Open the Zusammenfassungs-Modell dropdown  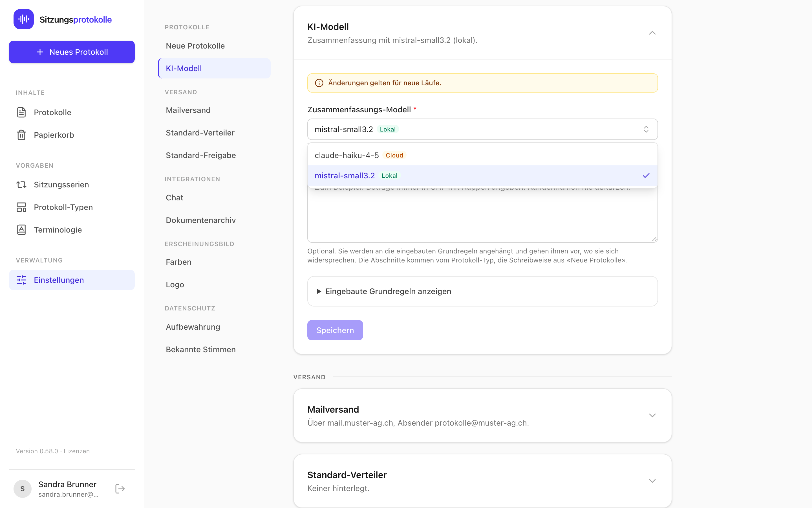pos(482,129)
